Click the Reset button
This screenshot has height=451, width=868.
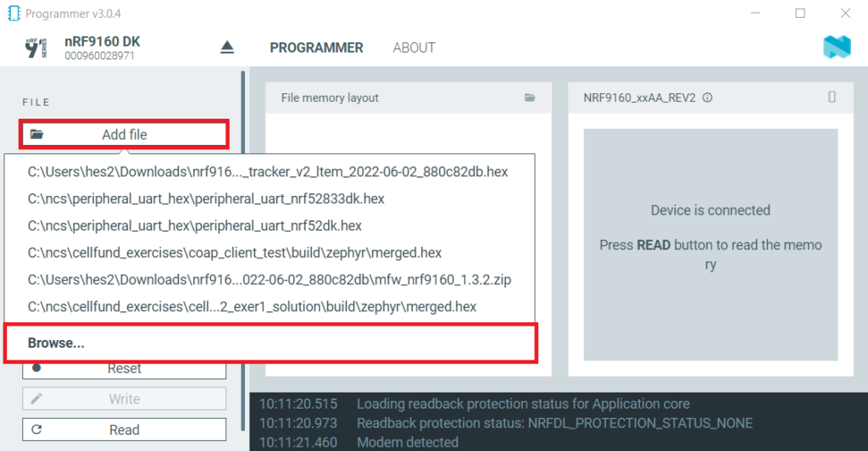(x=124, y=370)
